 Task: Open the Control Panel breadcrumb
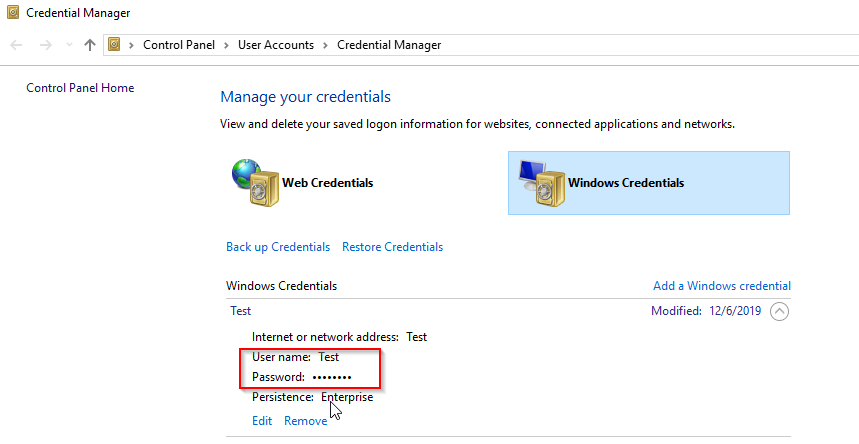(179, 45)
